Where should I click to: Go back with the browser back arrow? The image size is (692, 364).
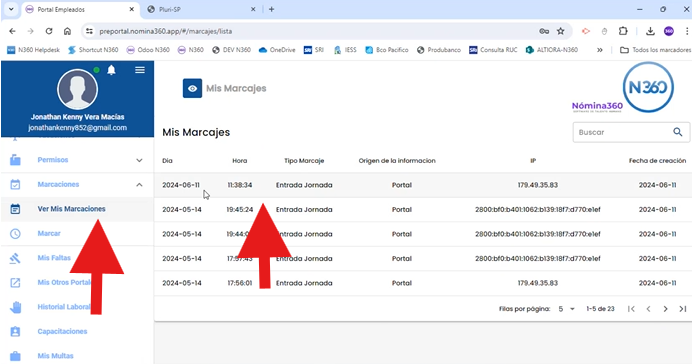[x=12, y=31]
